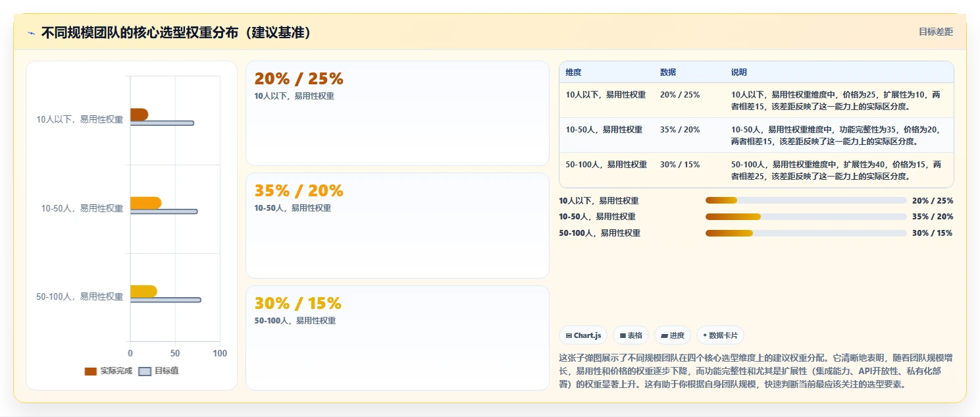Image resolution: width=980 pixels, height=417 pixels.
Task: Select the 数据卡片 tag chip
Action: [720, 335]
